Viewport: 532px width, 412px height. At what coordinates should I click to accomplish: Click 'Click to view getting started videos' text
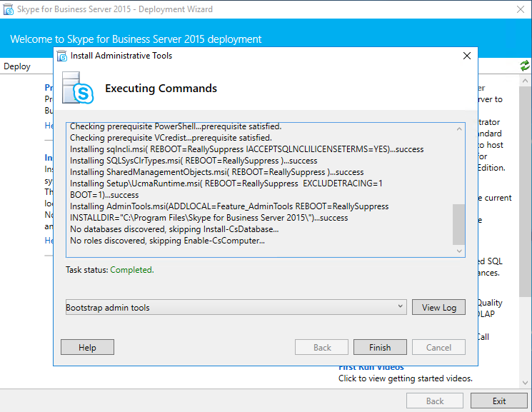(x=405, y=378)
